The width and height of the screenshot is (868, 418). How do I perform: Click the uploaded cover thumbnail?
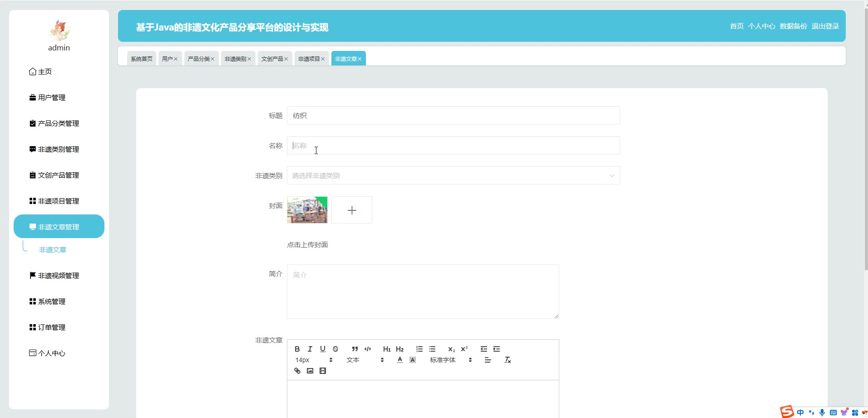tap(307, 210)
